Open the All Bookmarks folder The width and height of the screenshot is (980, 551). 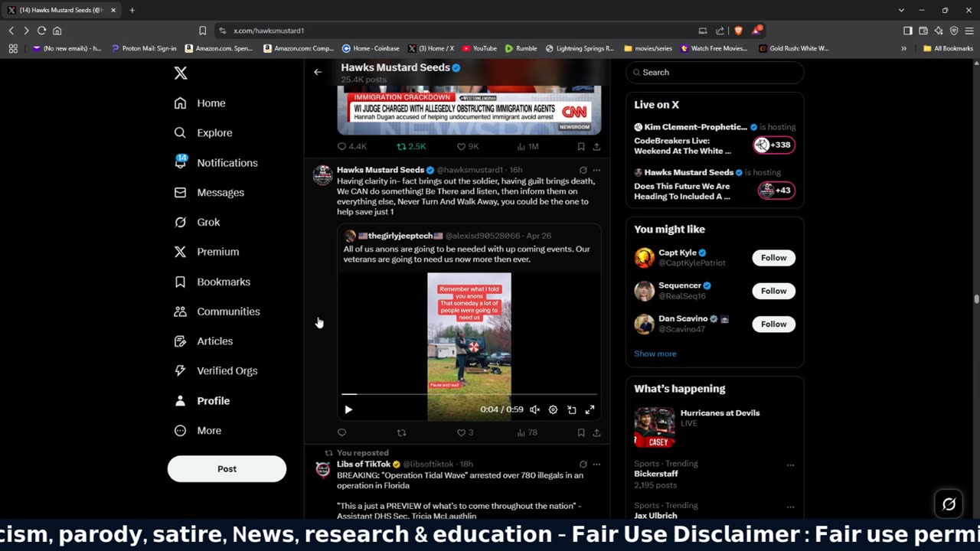(948, 48)
